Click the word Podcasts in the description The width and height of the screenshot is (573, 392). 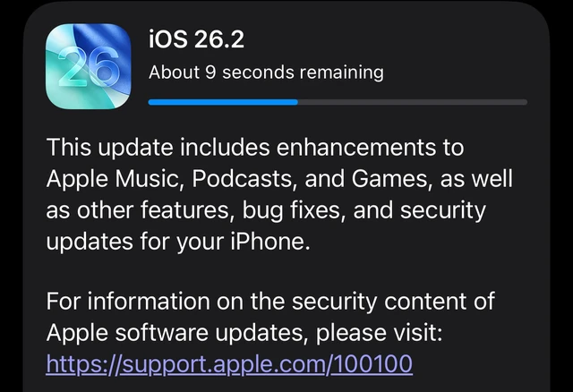coord(243,179)
